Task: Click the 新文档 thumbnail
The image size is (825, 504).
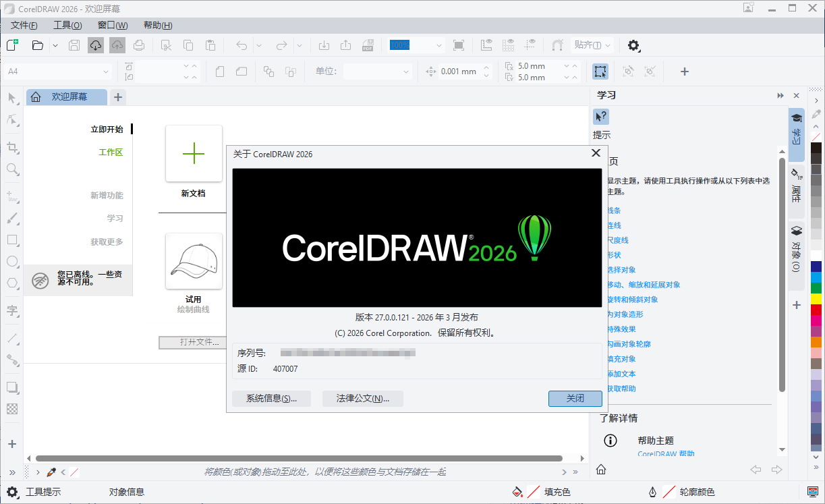Action: coord(194,154)
